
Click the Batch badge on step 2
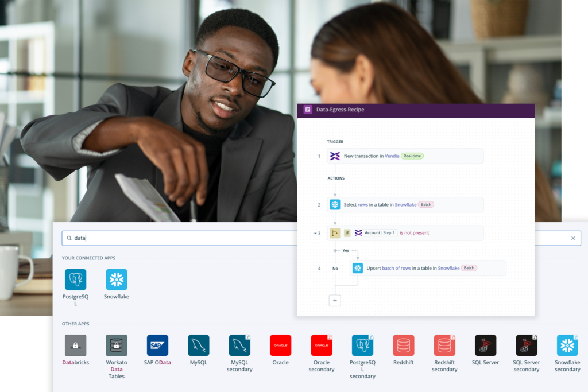coord(425,205)
